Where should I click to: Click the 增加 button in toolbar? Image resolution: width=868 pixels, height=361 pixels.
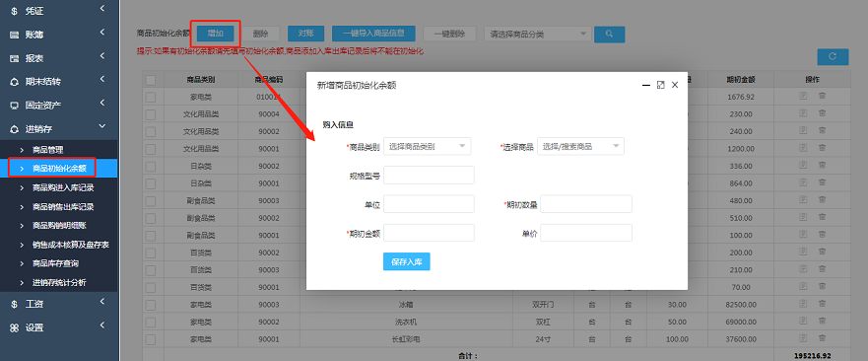pyautogui.click(x=216, y=34)
